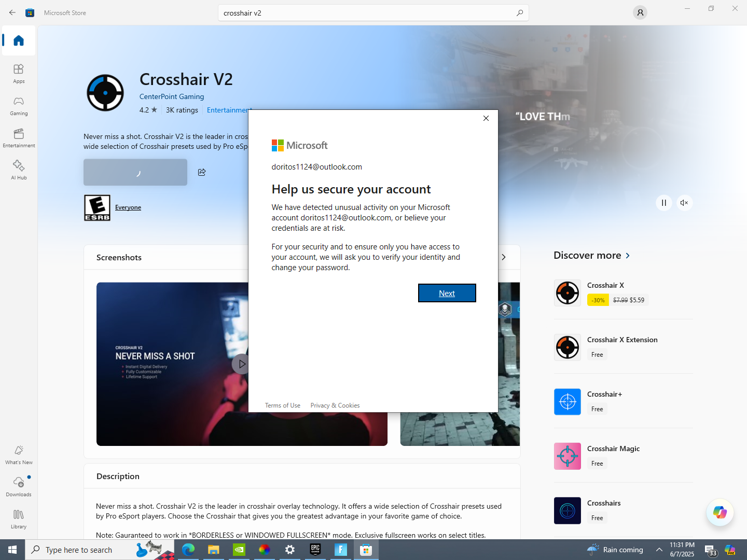This screenshot has height=560, width=747.
Task: Open the AI Hub section
Action: pos(19,170)
